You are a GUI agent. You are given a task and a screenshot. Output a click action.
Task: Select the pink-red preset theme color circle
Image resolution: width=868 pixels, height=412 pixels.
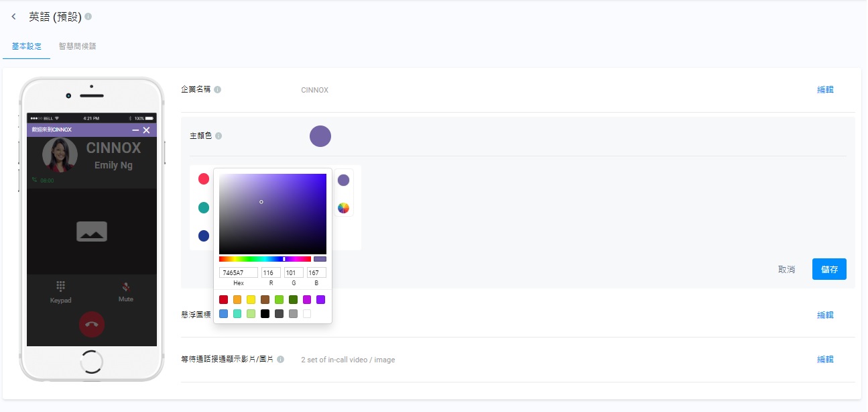point(204,178)
